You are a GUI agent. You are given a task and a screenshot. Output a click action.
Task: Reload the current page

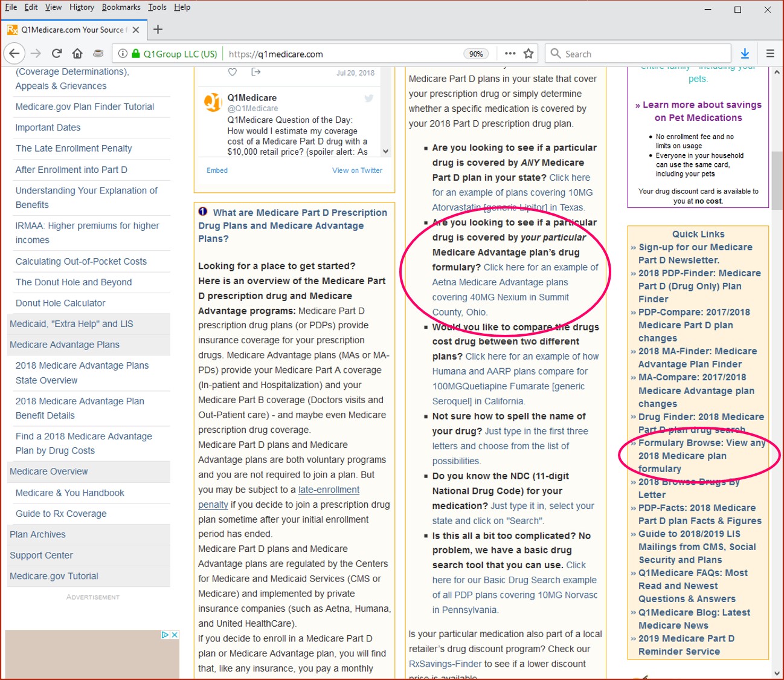coord(57,53)
